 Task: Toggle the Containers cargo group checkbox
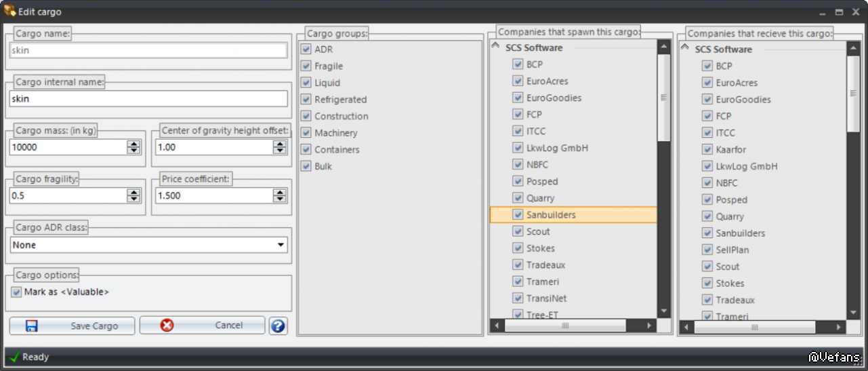(x=306, y=149)
